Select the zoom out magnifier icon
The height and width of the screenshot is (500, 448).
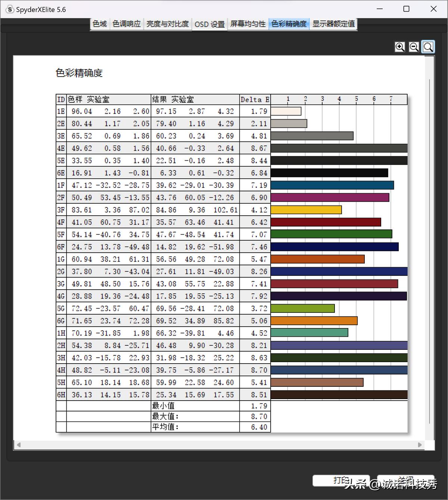414,47
